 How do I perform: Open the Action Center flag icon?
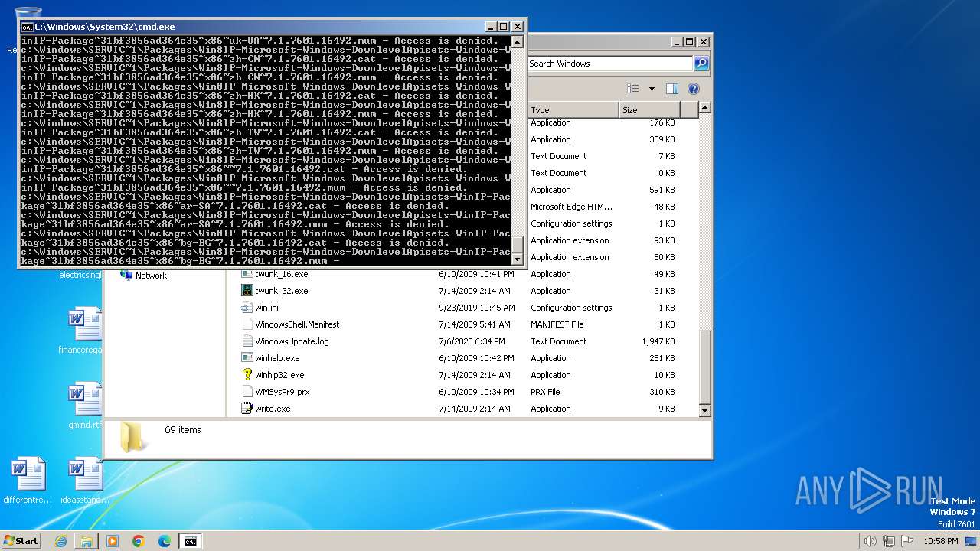click(x=907, y=541)
